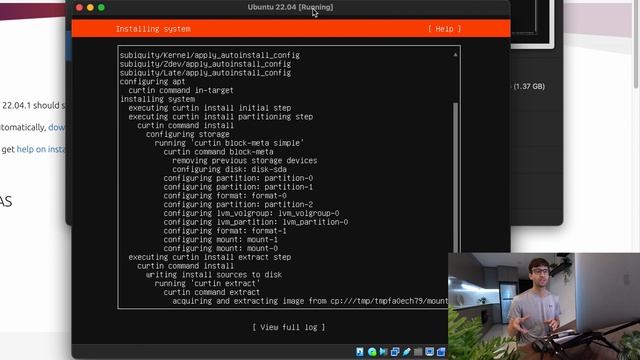Click log line 'subiquity/Zdev/apply_autoinstall_config'
The width and height of the screenshot is (640, 360).
coord(205,64)
